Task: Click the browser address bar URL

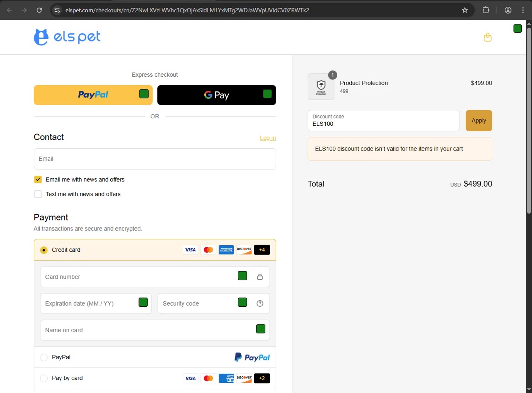Action: [187, 10]
